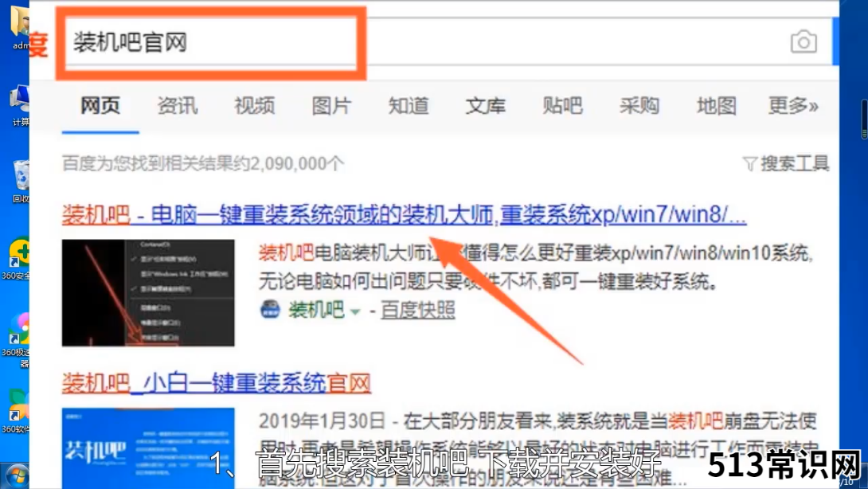Screen dimensions: 868x489
Task: Expand the 更多» tab menu
Action: tap(792, 105)
